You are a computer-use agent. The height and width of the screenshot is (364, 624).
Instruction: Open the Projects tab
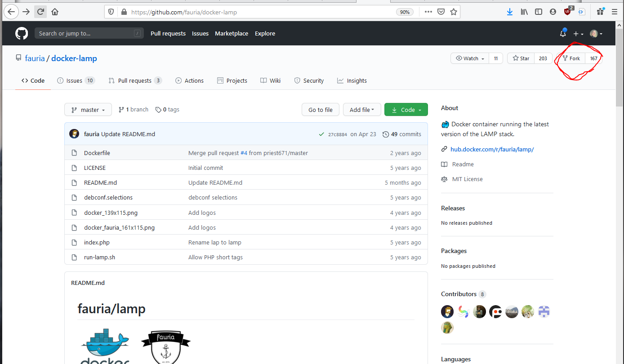coord(232,81)
